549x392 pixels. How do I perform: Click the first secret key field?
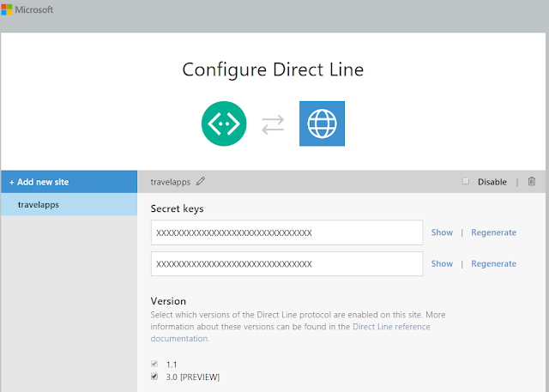[287, 232]
